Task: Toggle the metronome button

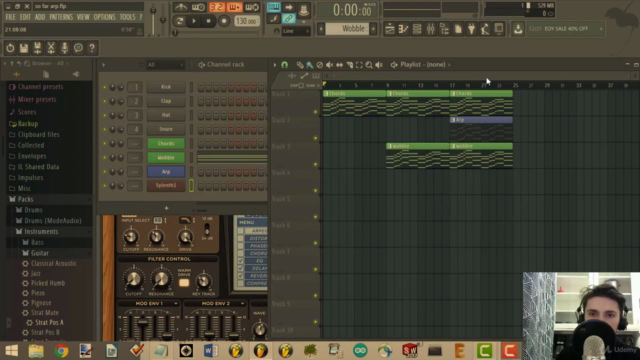Action: (180, 7)
